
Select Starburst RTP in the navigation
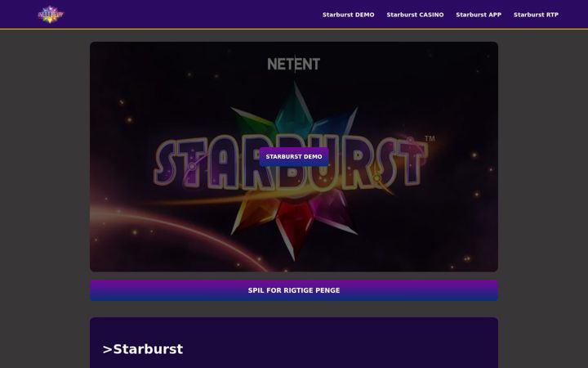pyautogui.click(x=536, y=15)
